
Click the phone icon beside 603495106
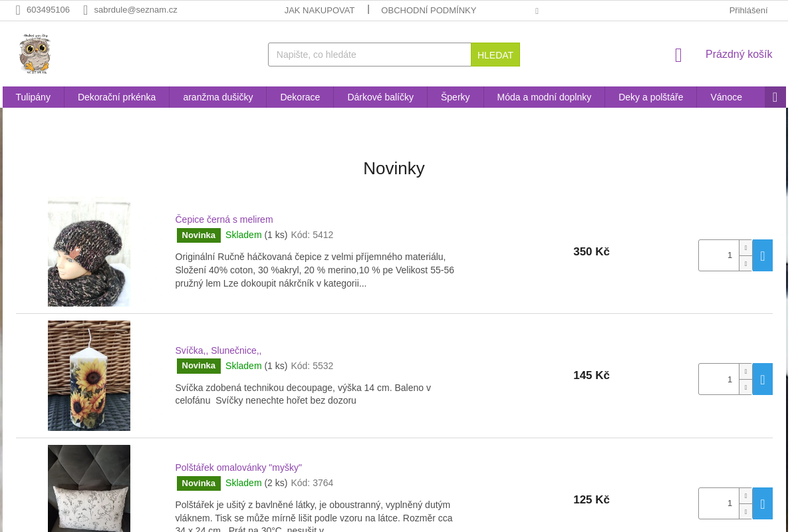pyautogui.click(x=18, y=10)
